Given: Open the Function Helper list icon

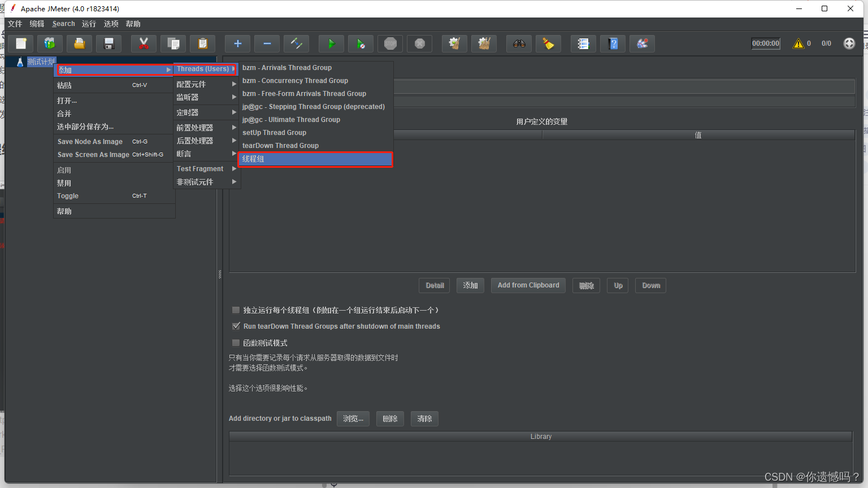Looking at the screenshot, I should click(584, 43).
